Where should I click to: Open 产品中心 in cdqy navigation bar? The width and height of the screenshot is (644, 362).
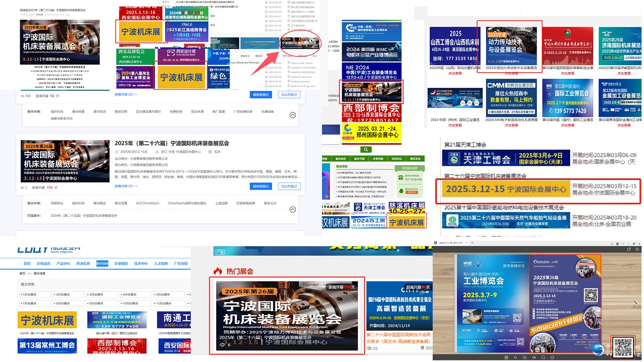(x=63, y=263)
